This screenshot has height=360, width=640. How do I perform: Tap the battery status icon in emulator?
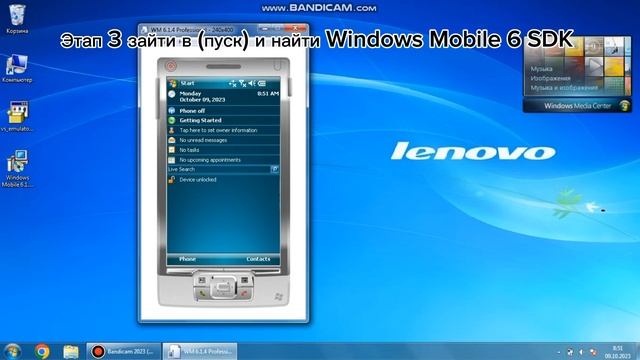click(x=262, y=83)
